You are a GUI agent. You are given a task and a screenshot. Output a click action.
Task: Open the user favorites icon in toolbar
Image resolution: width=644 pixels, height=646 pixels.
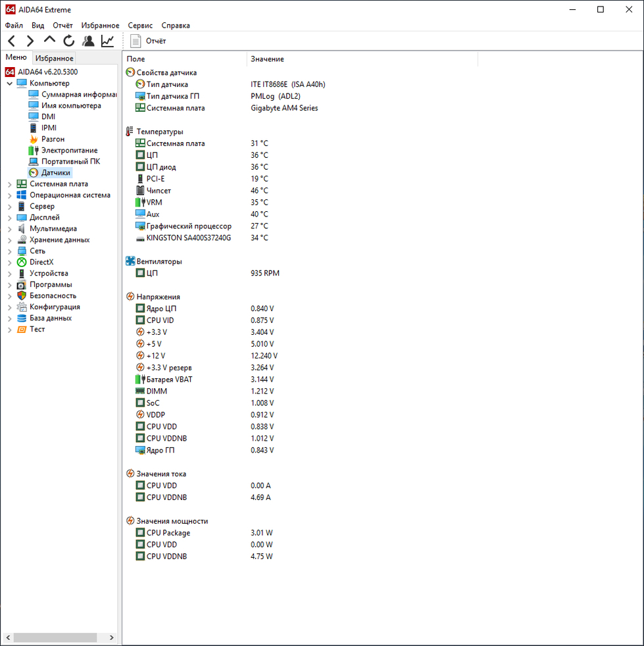click(x=88, y=41)
